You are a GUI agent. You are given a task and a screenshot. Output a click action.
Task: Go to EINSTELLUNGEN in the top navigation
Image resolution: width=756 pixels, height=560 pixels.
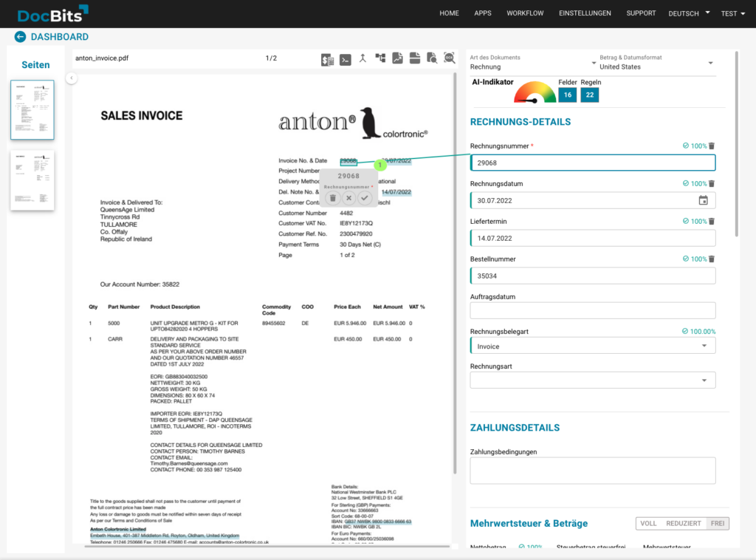585,13
